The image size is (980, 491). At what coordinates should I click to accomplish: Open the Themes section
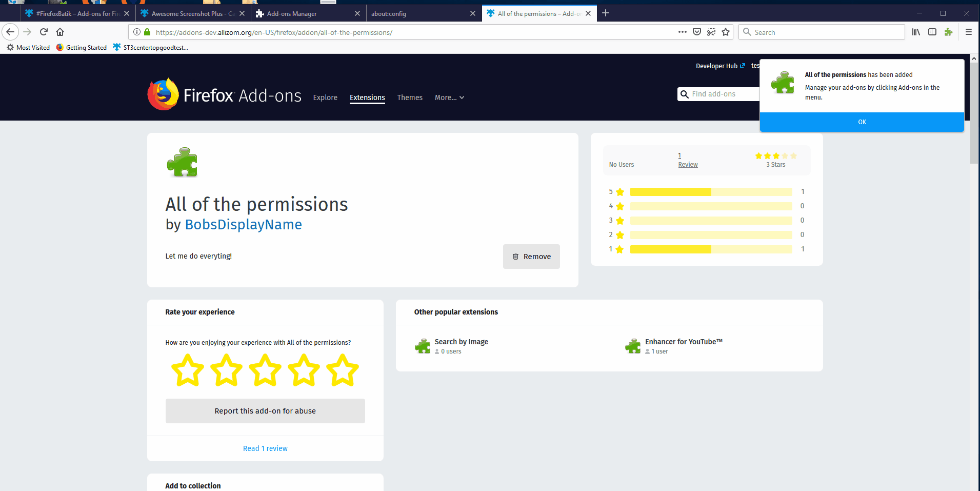(410, 97)
